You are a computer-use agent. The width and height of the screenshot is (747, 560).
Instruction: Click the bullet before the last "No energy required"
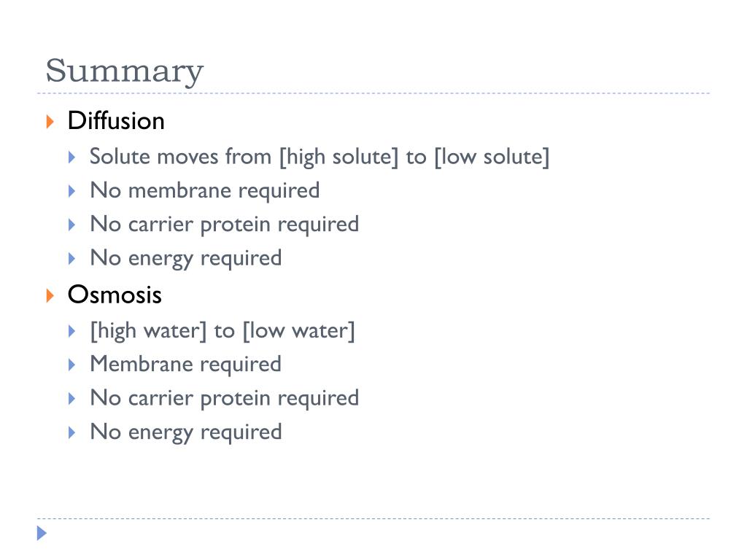[x=72, y=432]
